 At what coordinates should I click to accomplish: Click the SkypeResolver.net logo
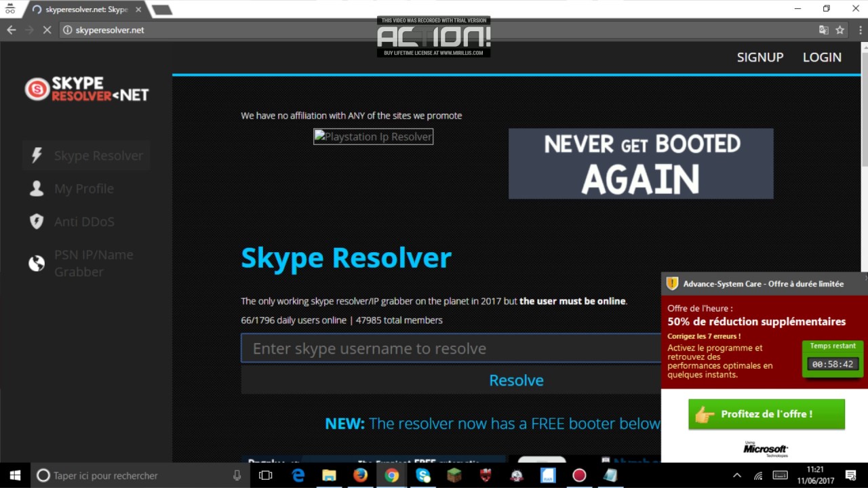tap(86, 89)
